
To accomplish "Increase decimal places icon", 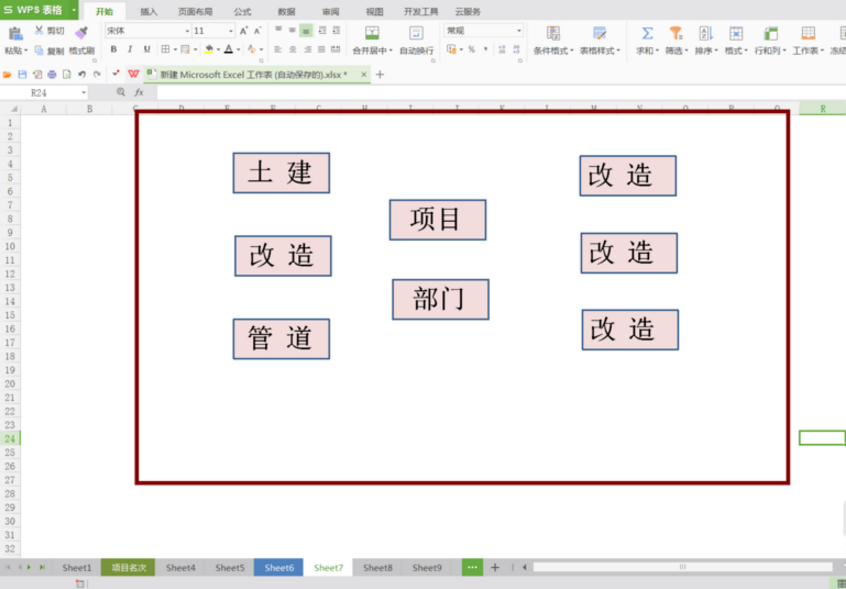I will point(502,50).
